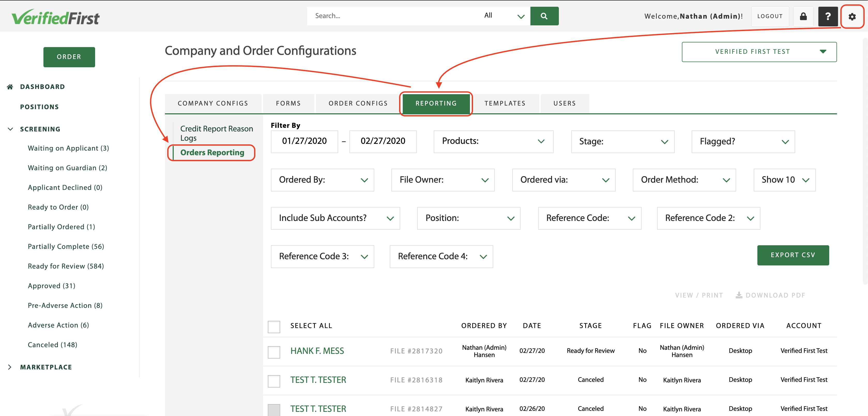868x416 pixels.
Task: Open the Flagged? filter dropdown
Action: tap(743, 142)
